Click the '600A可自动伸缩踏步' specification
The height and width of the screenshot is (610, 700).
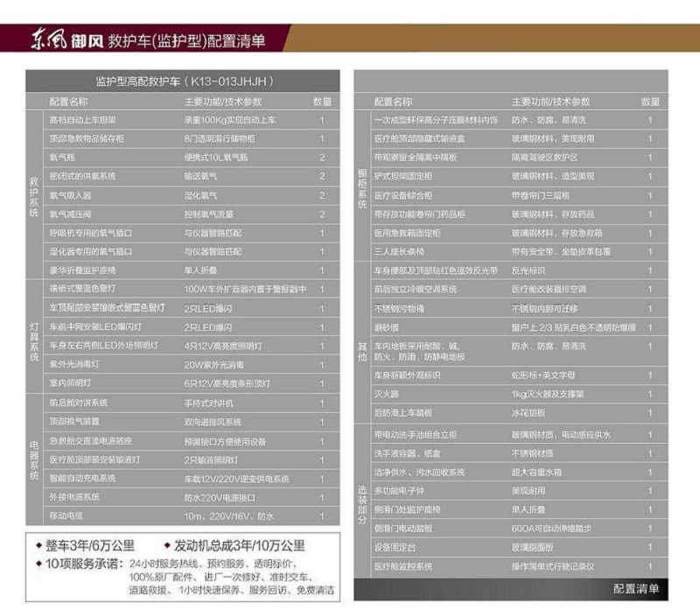[x=552, y=529]
